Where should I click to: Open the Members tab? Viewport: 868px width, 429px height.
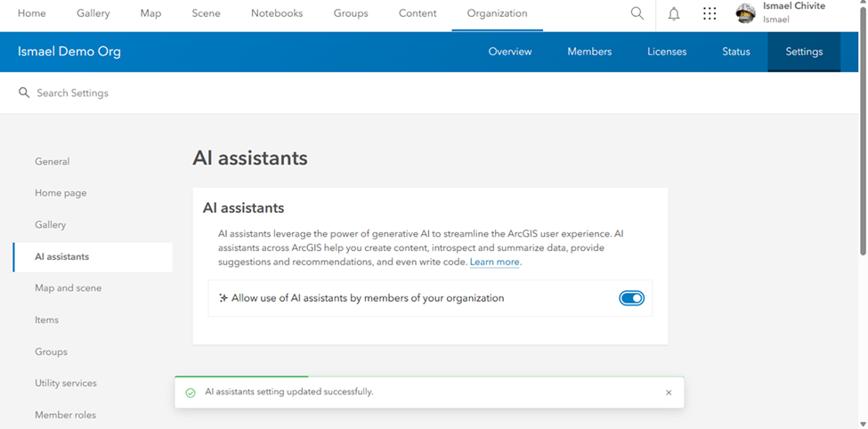(589, 52)
